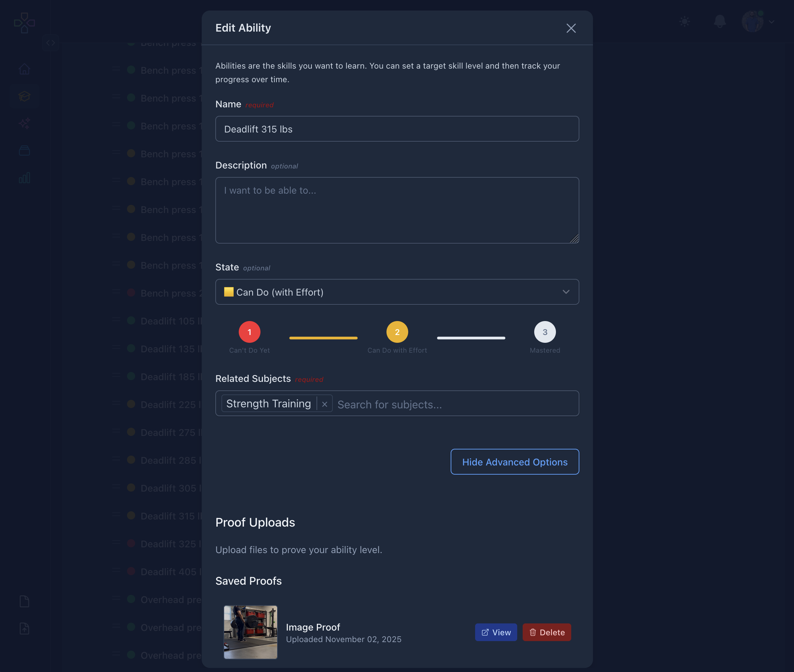Open the archive box section in sidebar
The height and width of the screenshot is (672, 794).
tap(24, 151)
